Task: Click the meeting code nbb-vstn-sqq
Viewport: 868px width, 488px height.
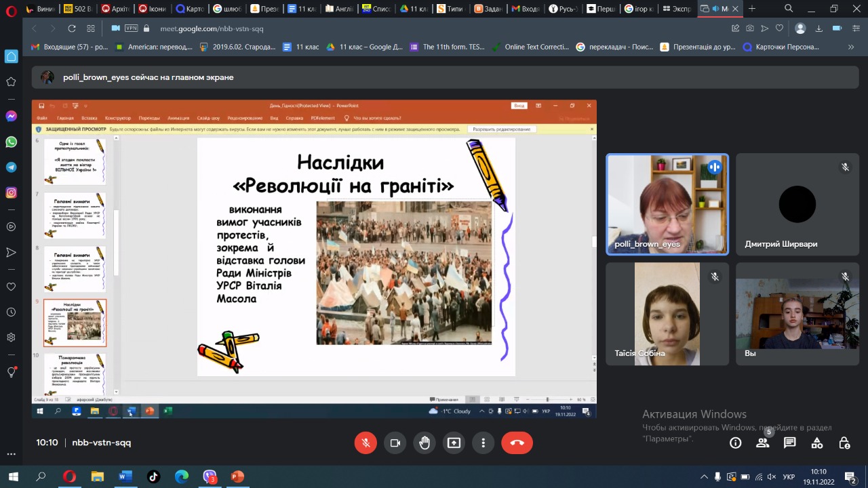Action: (102, 443)
